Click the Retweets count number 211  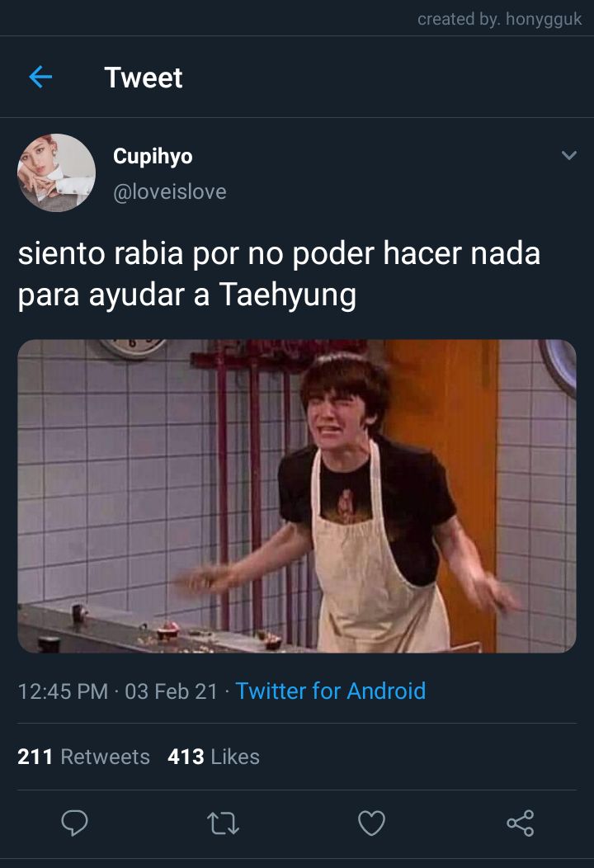35,757
